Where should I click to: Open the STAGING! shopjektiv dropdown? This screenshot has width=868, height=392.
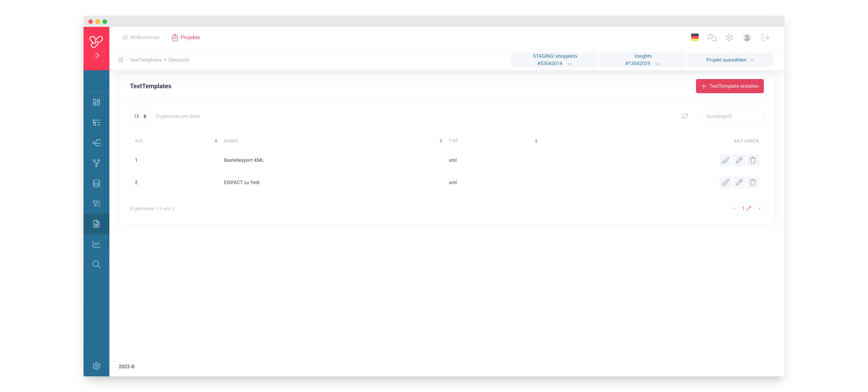pos(554,60)
